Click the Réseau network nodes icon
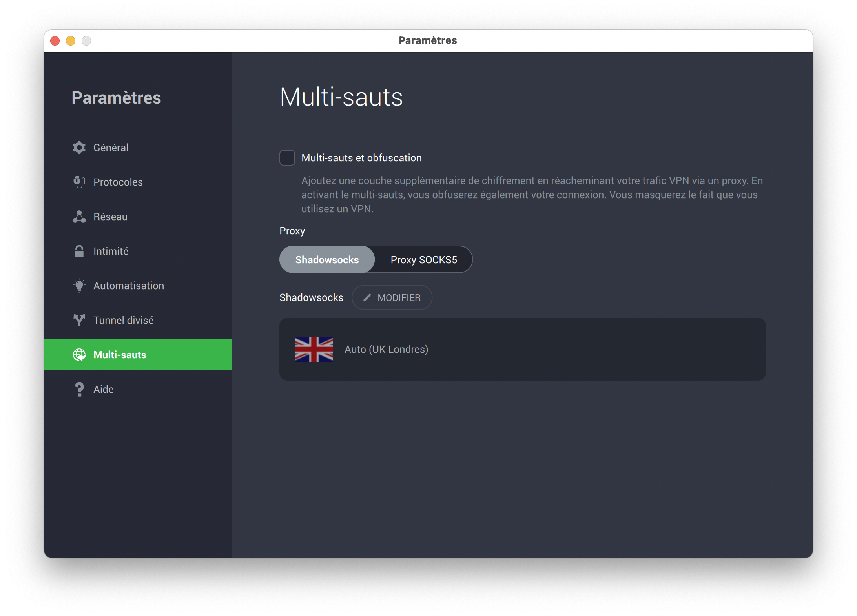 [79, 217]
